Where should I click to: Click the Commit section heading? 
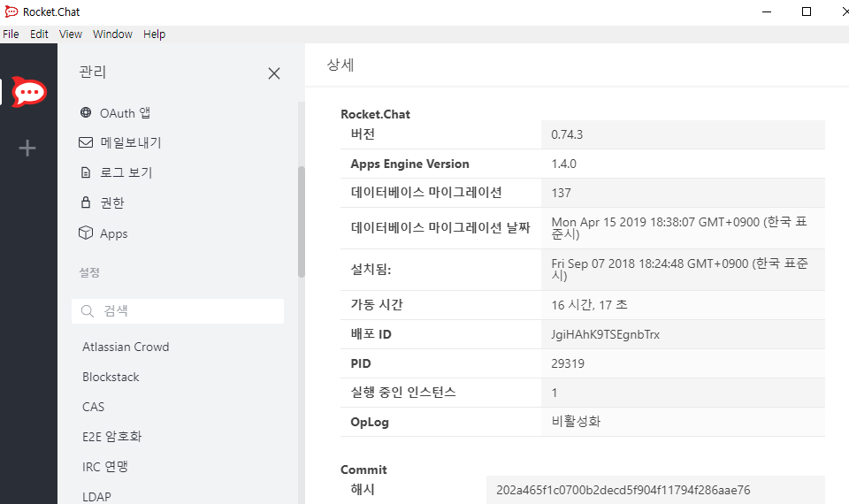[363, 470]
